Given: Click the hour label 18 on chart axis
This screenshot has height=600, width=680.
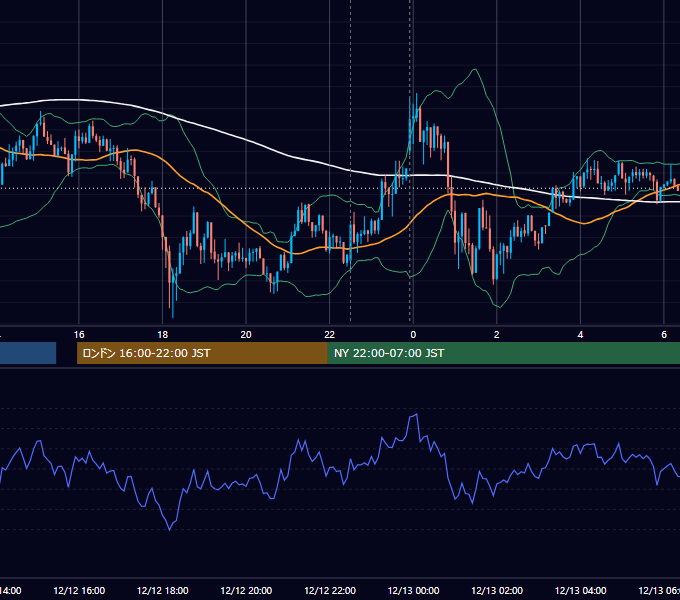Looking at the screenshot, I should point(163,335).
